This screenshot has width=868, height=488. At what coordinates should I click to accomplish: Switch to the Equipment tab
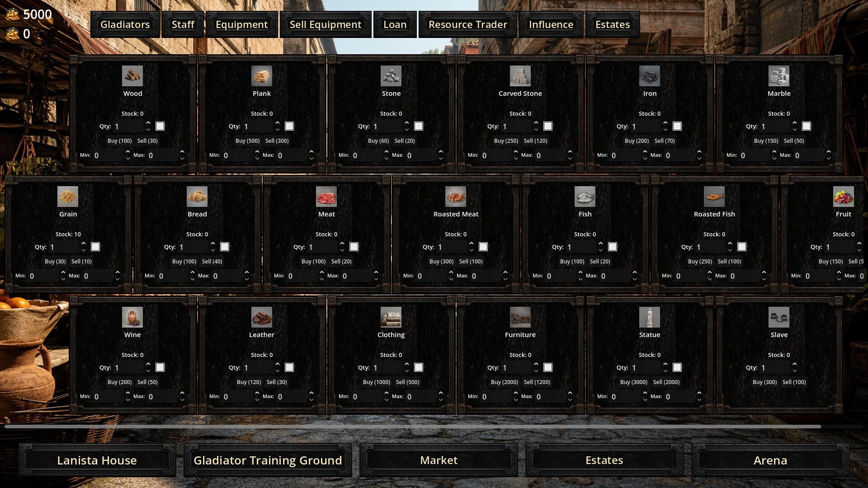click(x=242, y=24)
